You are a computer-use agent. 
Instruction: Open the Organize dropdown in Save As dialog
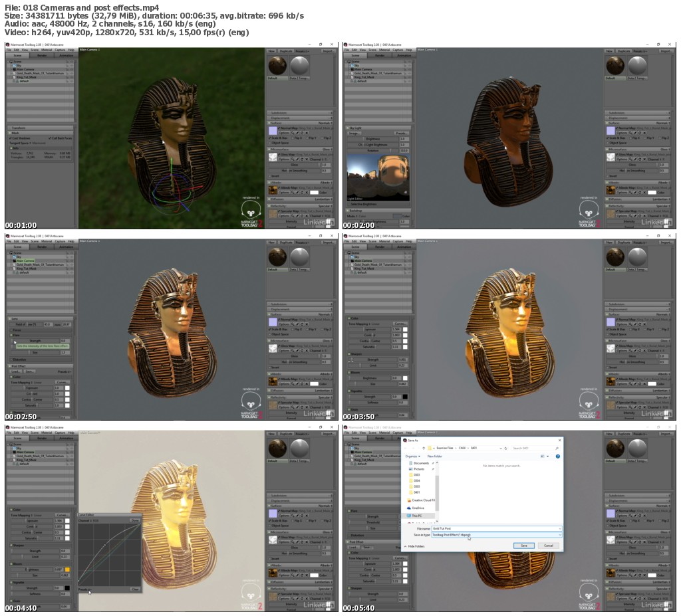pyautogui.click(x=412, y=457)
